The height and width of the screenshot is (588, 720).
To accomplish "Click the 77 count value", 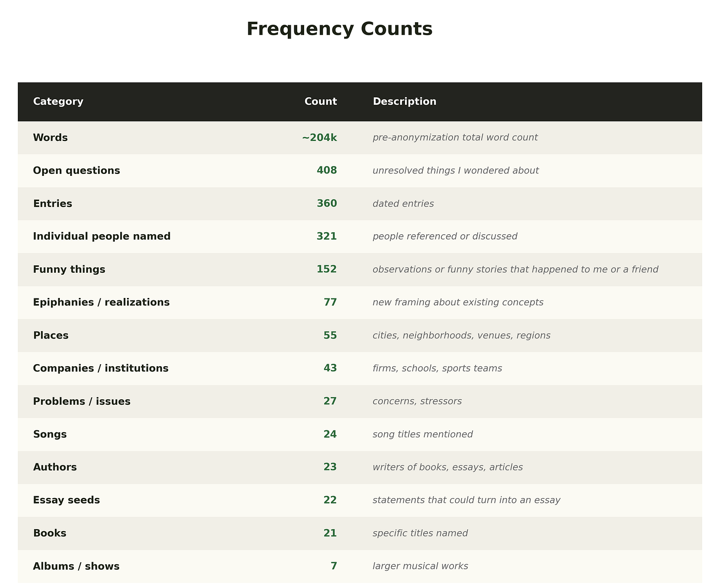I will (330, 302).
